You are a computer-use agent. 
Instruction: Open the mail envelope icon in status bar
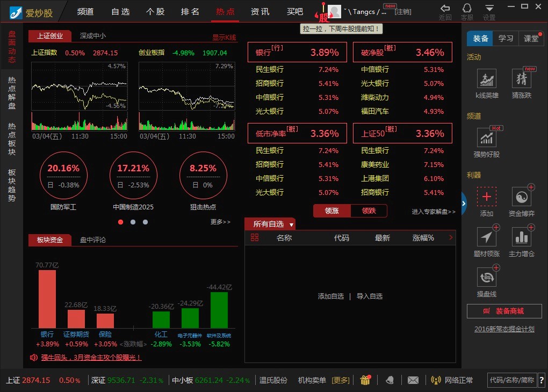tap(413, 380)
